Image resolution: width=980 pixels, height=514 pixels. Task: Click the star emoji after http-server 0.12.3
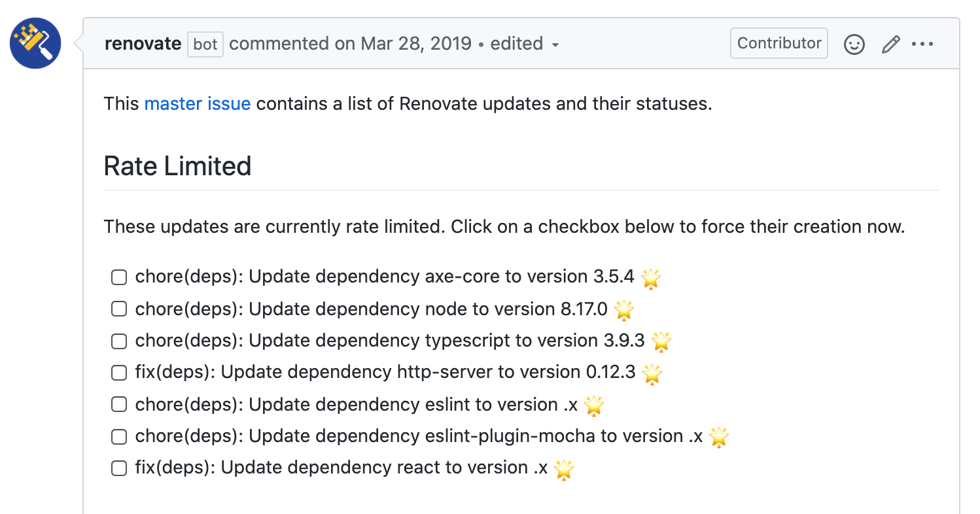pyautogui.click(x=652, y=373)
